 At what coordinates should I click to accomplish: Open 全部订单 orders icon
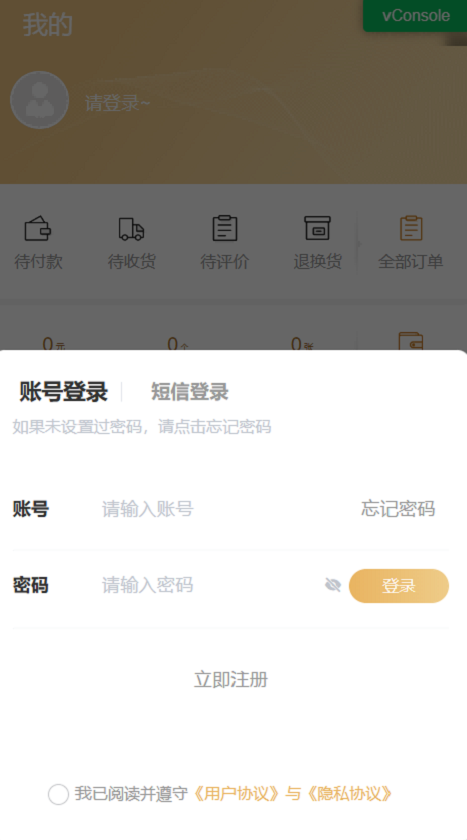coord(411,228)
